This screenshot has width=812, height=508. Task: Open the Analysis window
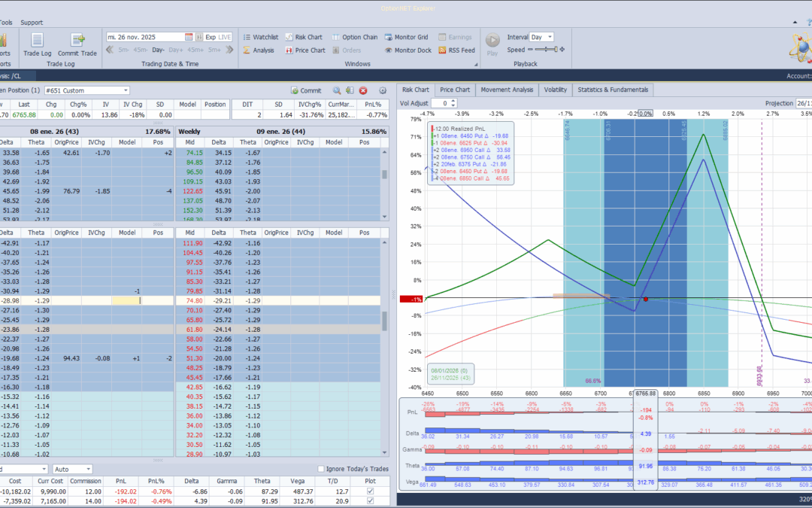pos(259,50)
